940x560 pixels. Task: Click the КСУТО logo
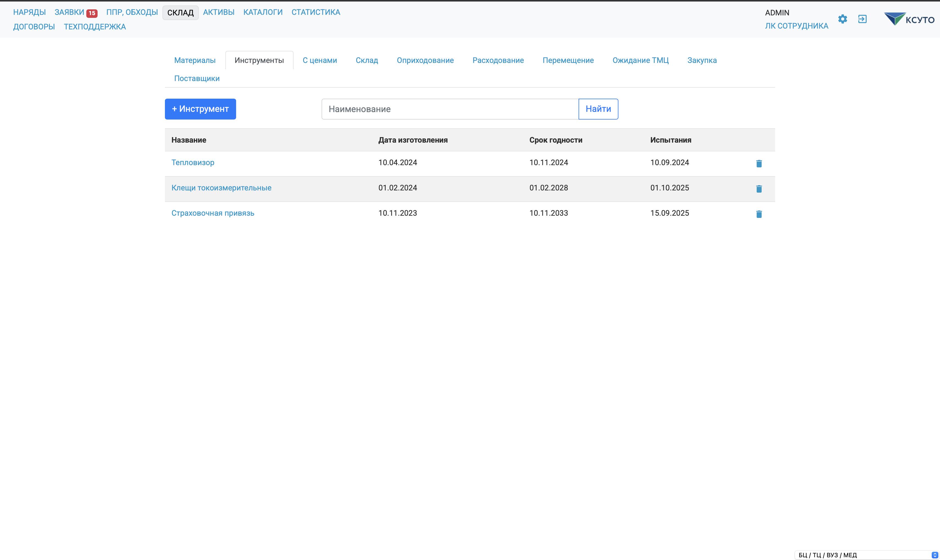(x=909, y=19)
